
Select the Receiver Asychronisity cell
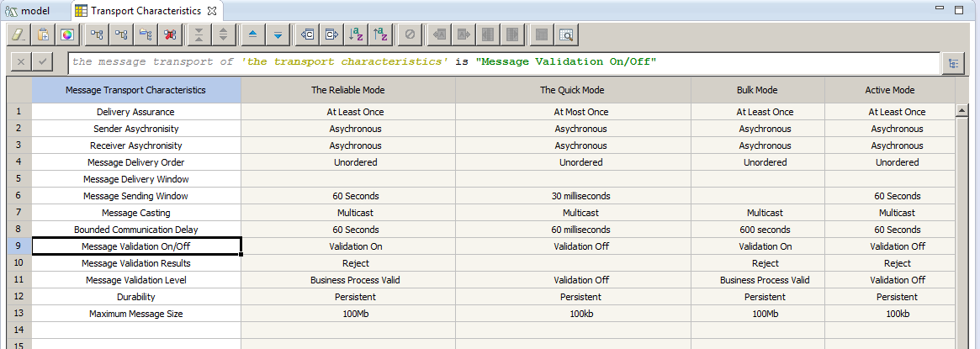tap(135, 145)
